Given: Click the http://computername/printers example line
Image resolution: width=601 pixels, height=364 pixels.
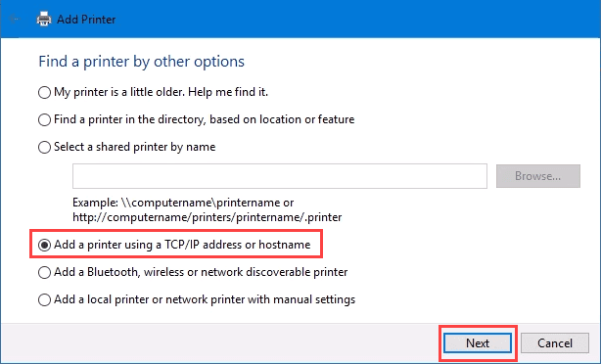Looking at the screenshot, I should tap(207, 217).
